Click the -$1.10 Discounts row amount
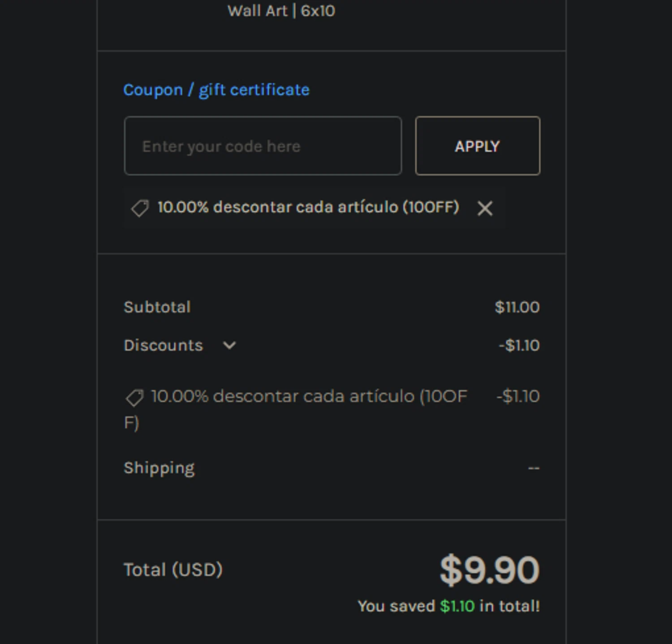The width and height of the screenshot is (672, 644). [519, 345]
